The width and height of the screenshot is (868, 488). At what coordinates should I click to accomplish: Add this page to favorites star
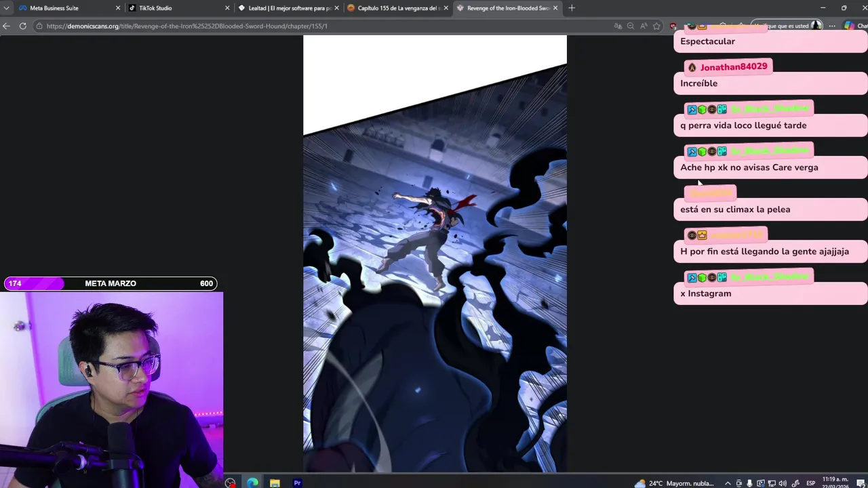[x=656, y=26]
